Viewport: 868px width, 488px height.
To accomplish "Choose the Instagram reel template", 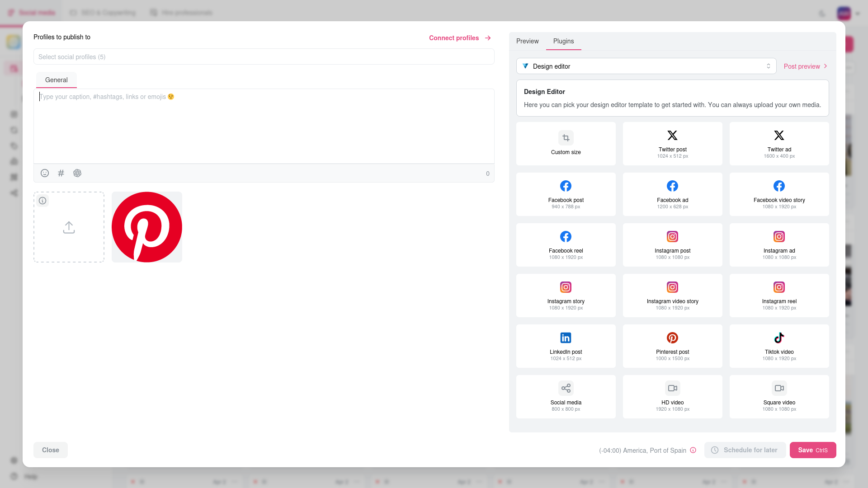I will (779, 296).
